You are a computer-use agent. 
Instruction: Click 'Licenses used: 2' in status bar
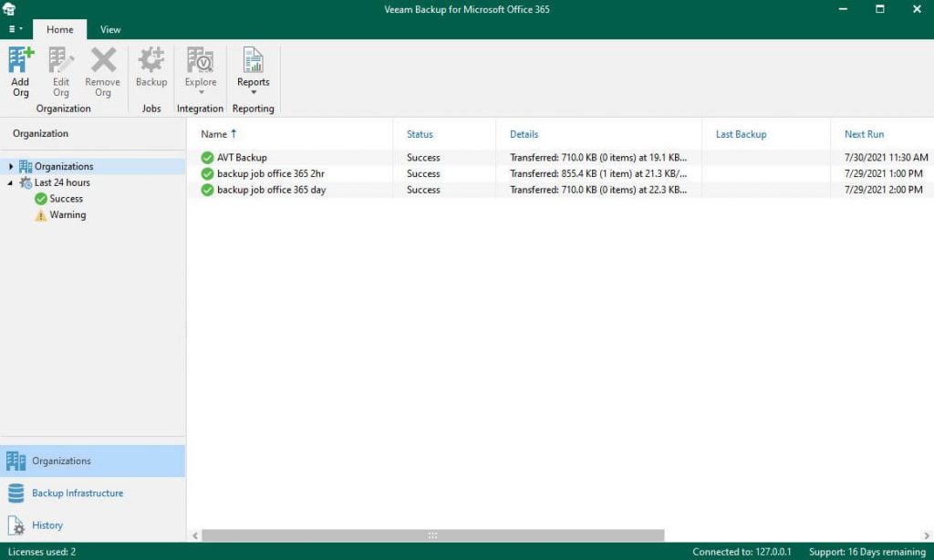coord(42,552)
